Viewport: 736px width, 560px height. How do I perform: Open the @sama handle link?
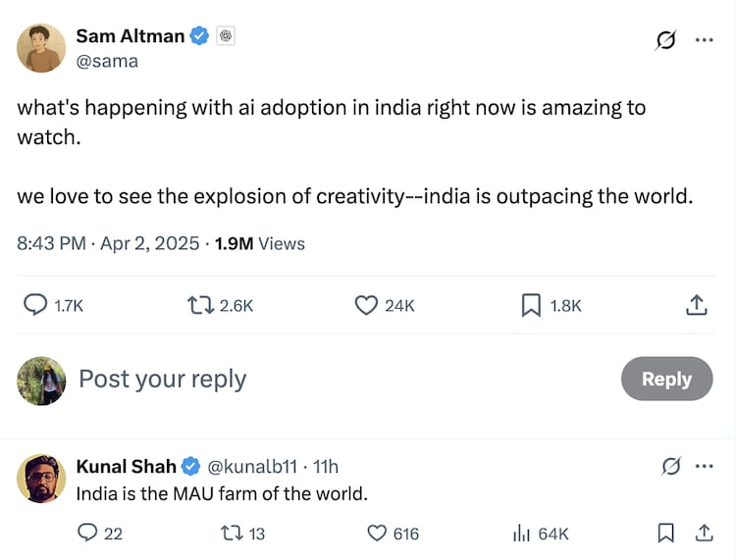pos(107,61)
